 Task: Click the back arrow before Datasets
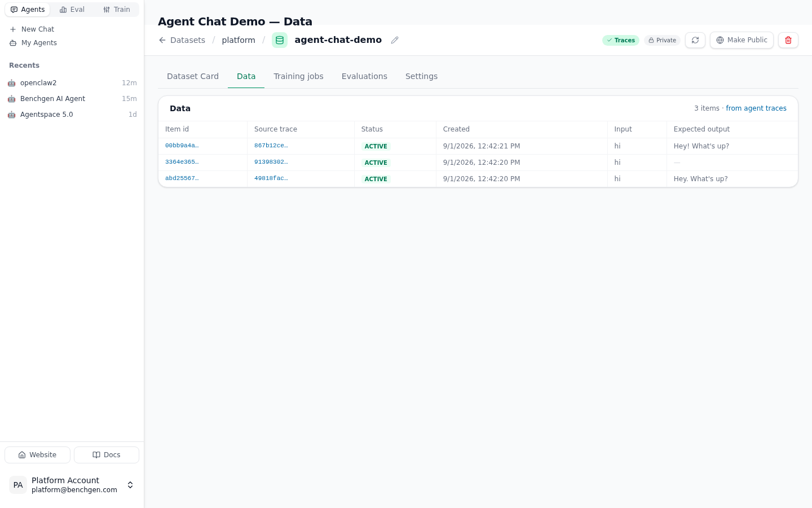click(x=162, y=40)
